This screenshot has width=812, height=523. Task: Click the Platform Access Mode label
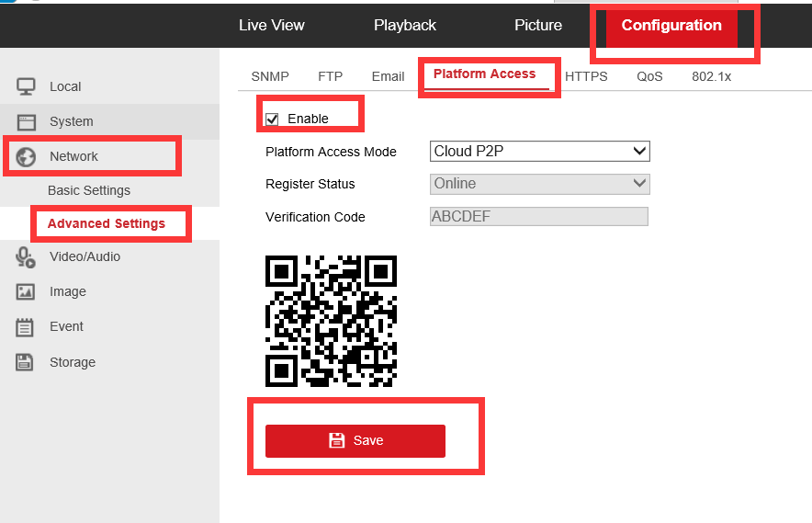click(331, 152)
